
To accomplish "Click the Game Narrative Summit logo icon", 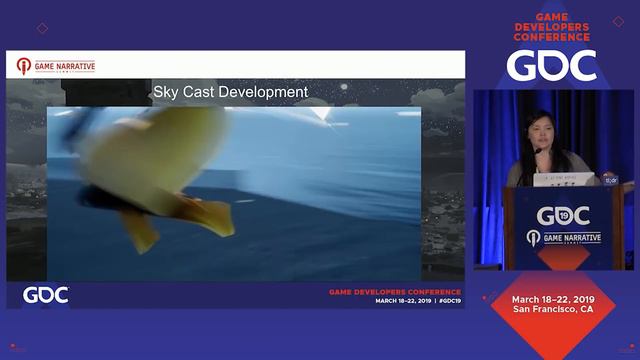I will 24,66.
